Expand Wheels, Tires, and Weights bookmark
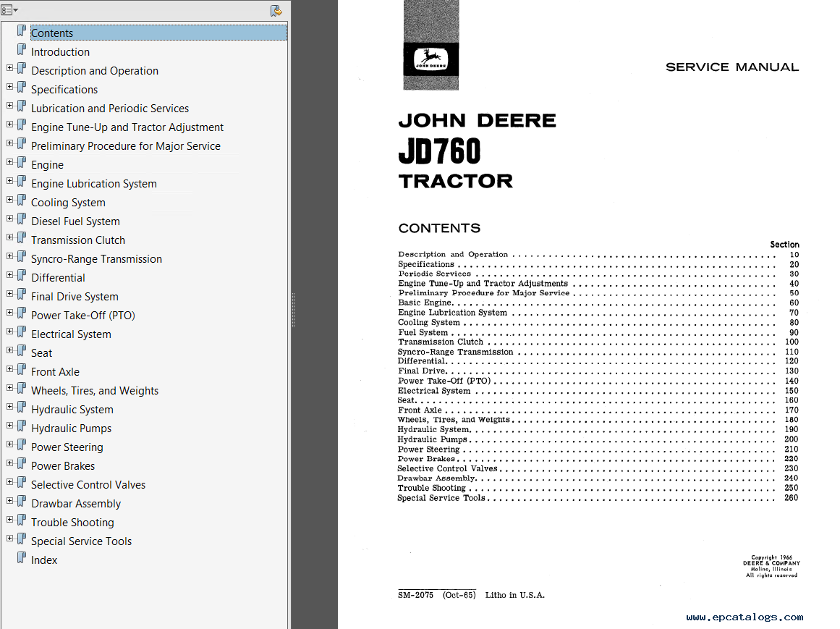 click(9, 388)
